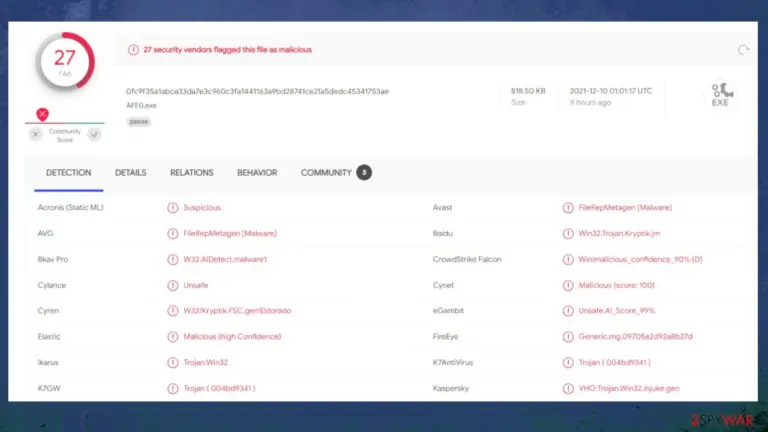Click the reanalyze refresh icon
Image resolution: width=768 pixels, height=432 pixels.
click(x=743, y=50)
